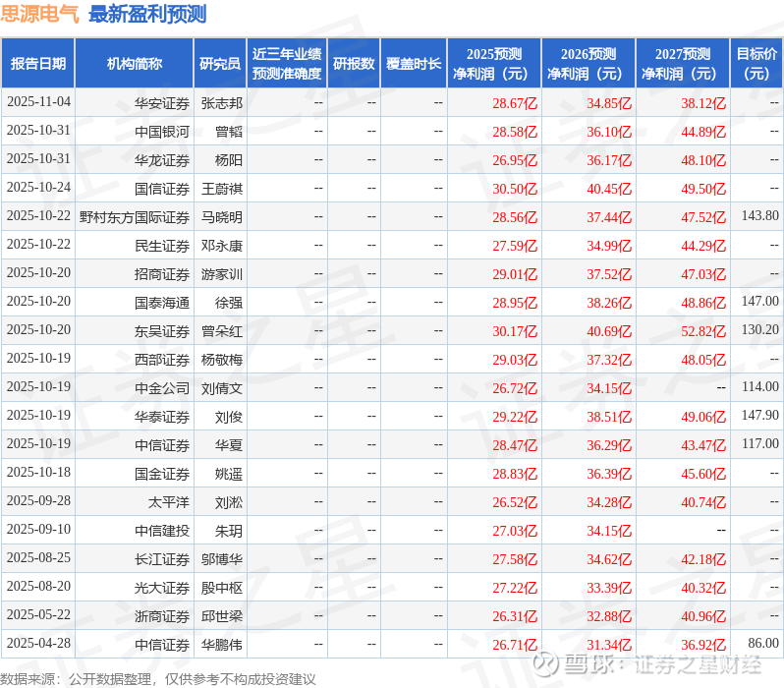Click target price 143.80
The height and width of the screenshot is (688, 784).
pos(760,215)
